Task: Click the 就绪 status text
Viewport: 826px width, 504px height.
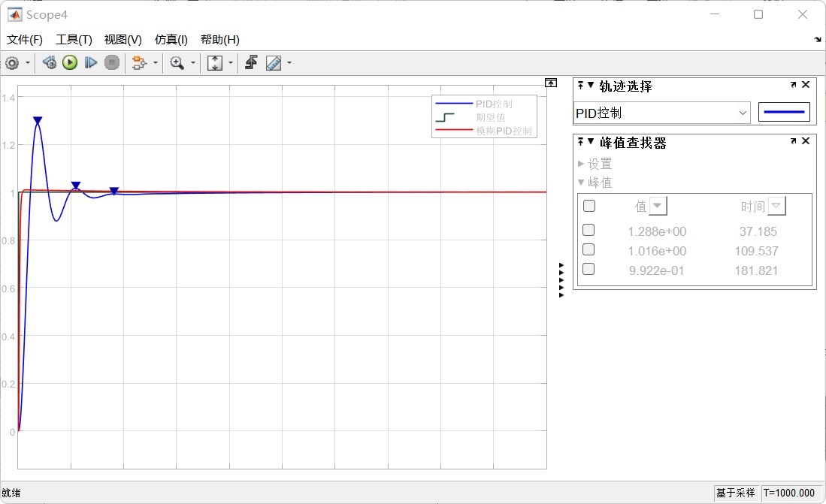Action: coord(11,493)
